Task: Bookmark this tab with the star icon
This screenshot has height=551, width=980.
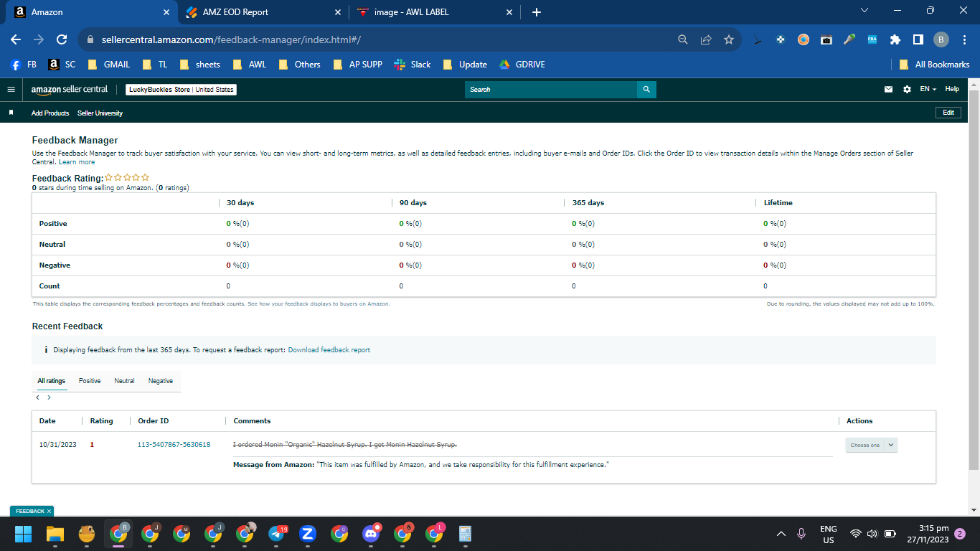Action: click(729, 40)
